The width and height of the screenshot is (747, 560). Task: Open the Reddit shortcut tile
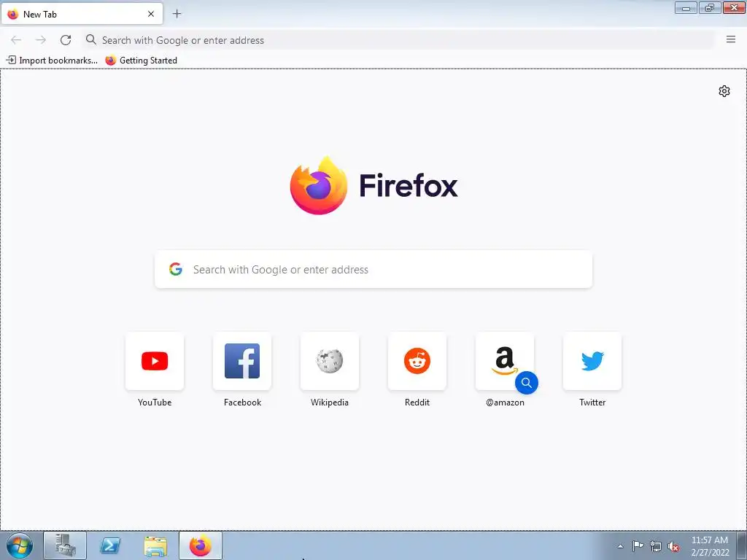[x=417, y=362]
